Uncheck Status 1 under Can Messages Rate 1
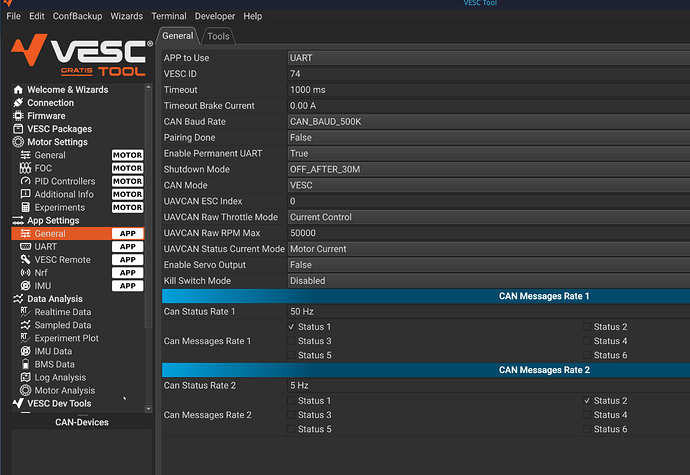 point(291,327)
